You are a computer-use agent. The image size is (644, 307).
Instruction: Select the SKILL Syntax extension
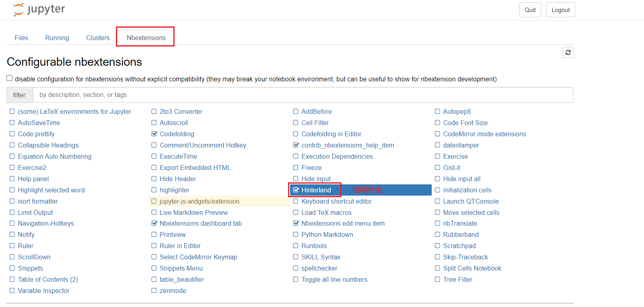click(321, 257)
